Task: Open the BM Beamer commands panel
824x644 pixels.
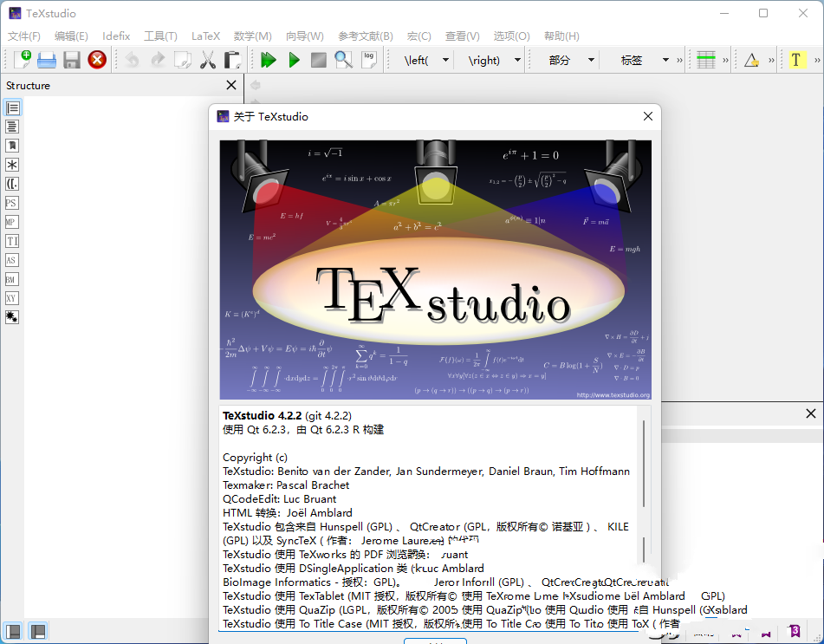Action: 12,279
